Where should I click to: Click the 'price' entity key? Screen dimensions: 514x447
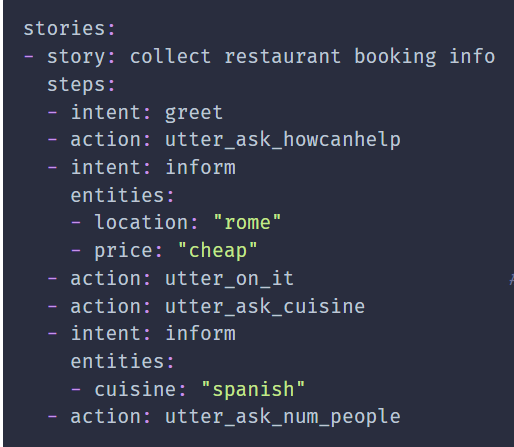click(124, 251)
